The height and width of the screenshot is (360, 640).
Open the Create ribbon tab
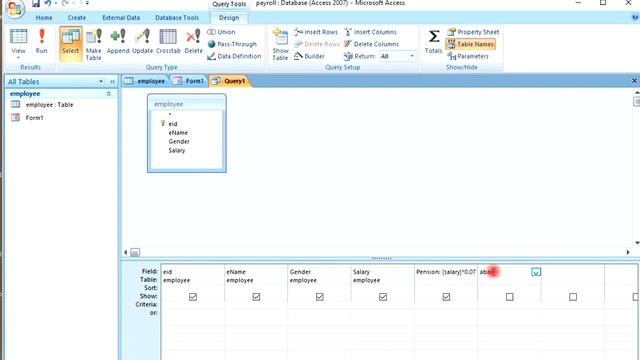click(x=77, y=18)
